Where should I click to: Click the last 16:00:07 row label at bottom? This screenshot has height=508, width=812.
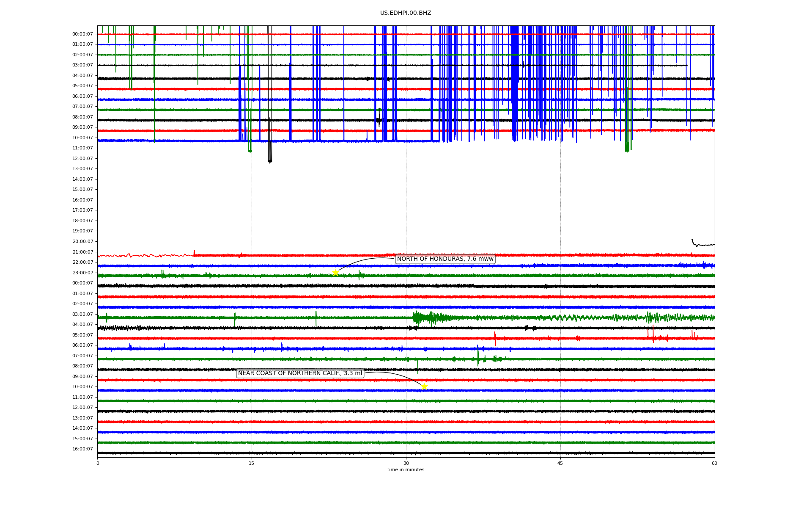click(82, 449)
